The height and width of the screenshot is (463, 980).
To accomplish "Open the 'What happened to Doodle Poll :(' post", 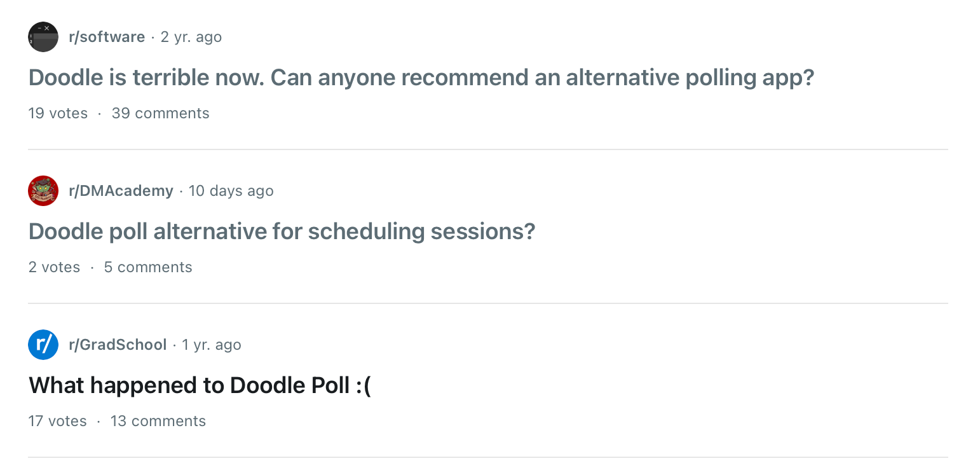I will (x=200, y=385).
